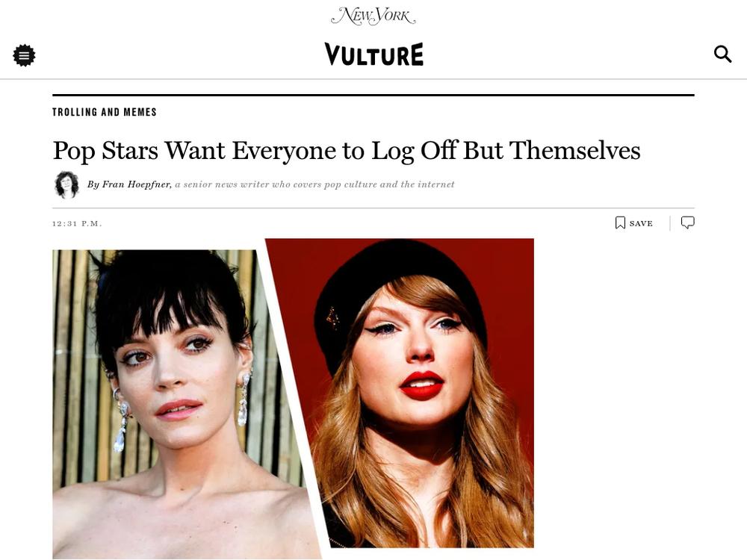747x560 pixels.
Task: Click the 12:31 P.M. timestamp
Action: coord(77,223)
